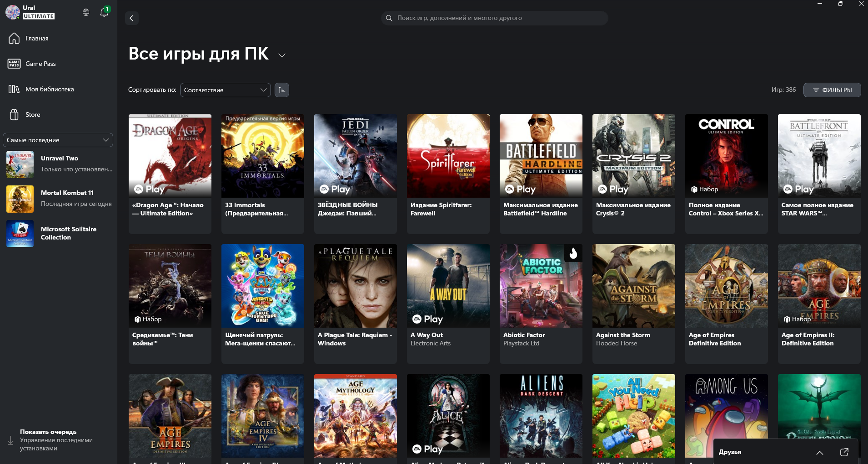
Task: Click Unravel Two title text
Action: click(x=60, y=158)
